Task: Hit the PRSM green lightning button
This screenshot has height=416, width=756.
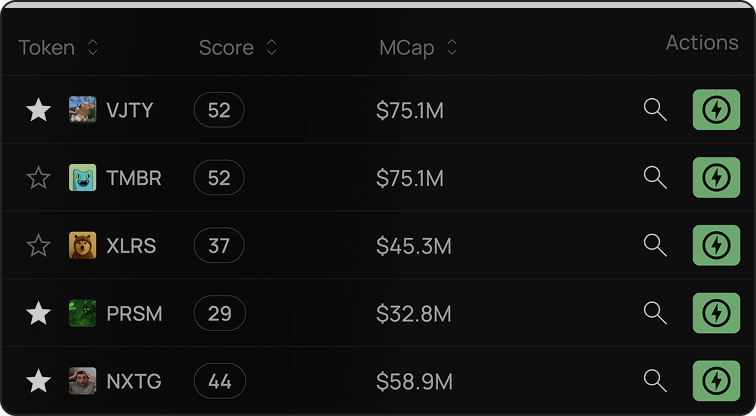Action: pyautogui.click(x=716, y=313)
